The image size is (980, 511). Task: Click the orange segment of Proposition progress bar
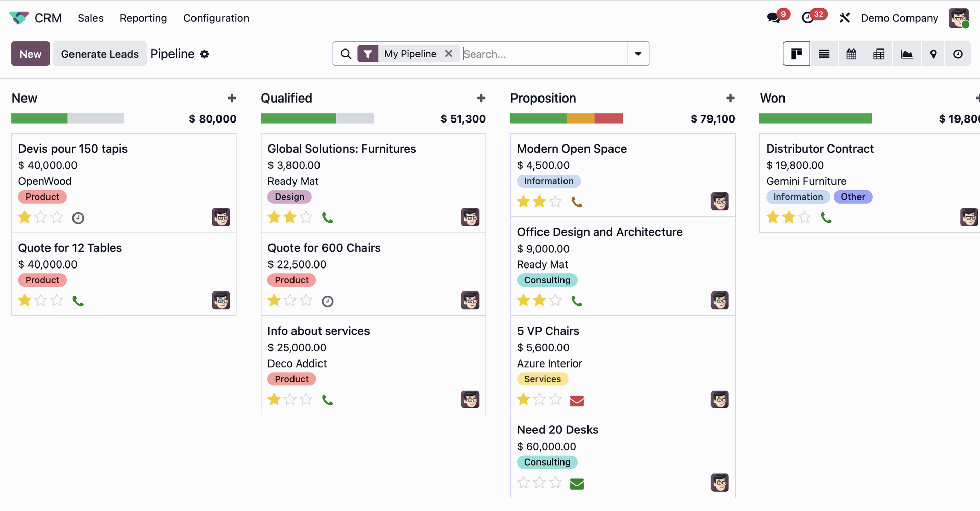(x=580, y=118)
